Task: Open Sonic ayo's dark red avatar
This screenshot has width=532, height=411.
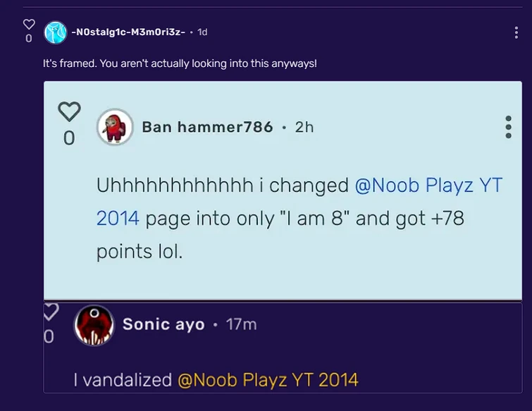Action: (x=94, y=325)
